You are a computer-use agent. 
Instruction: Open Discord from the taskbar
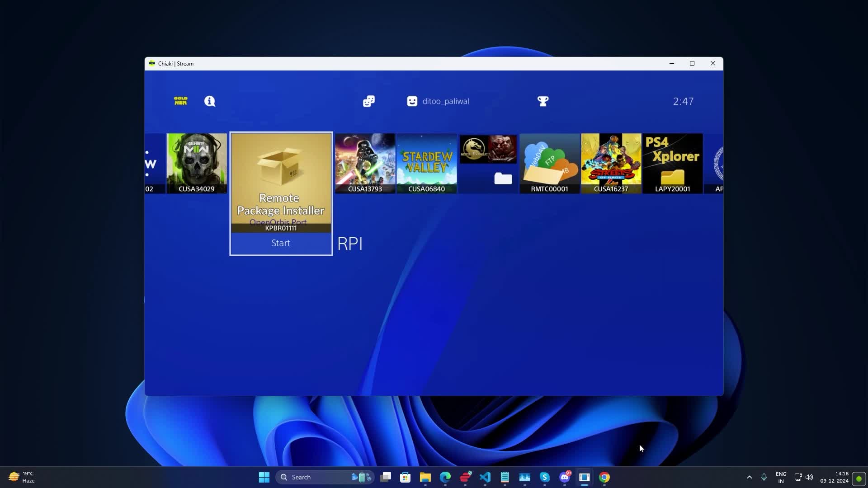pyautogui.click(x=565, y=477)
